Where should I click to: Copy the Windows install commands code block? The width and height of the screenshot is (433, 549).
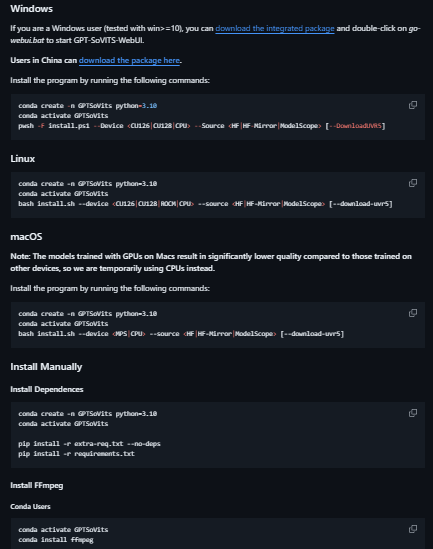coord(413,105)
